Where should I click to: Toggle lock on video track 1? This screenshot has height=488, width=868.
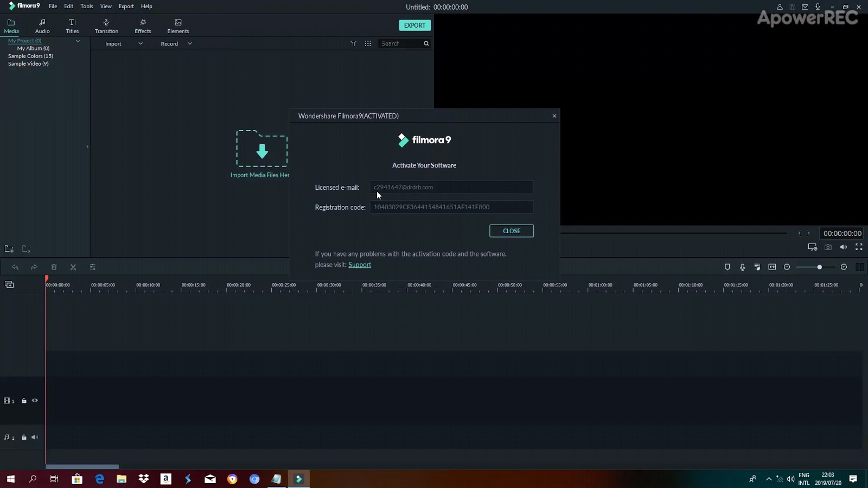pos(24,401)
